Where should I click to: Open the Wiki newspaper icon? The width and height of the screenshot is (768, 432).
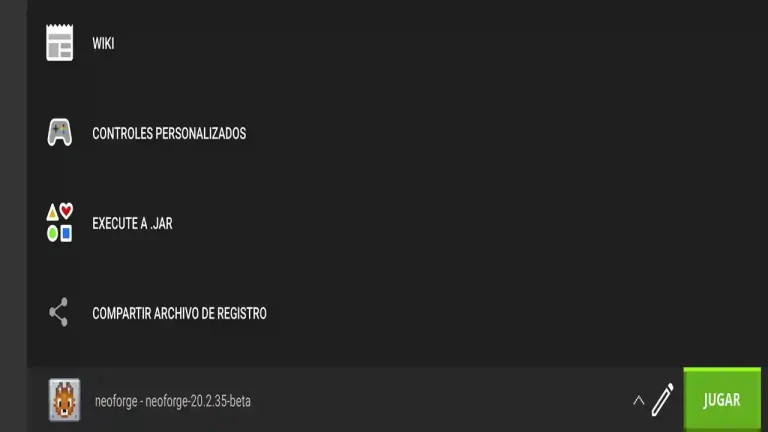(x=60, y=43)
